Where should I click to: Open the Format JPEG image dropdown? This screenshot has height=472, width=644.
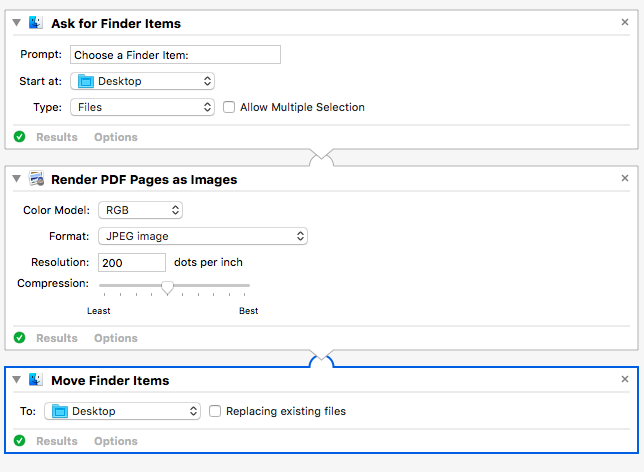(x=202, y=236)
